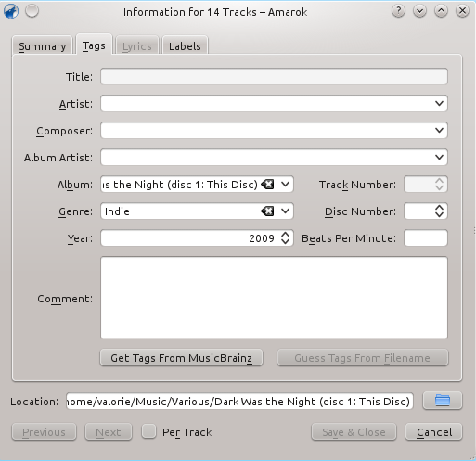Click the Beats Per Minute field
Screen dimensions: 476x461
click(426, 238)
